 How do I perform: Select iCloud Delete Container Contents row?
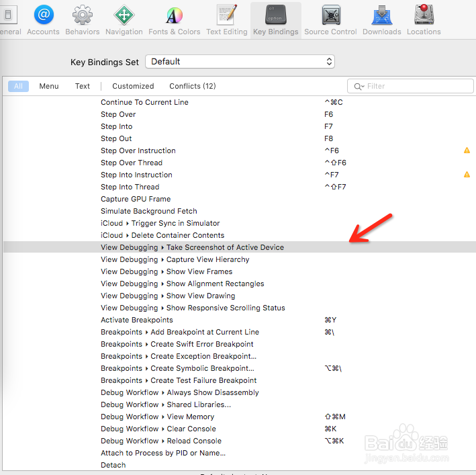coord(239,235)
